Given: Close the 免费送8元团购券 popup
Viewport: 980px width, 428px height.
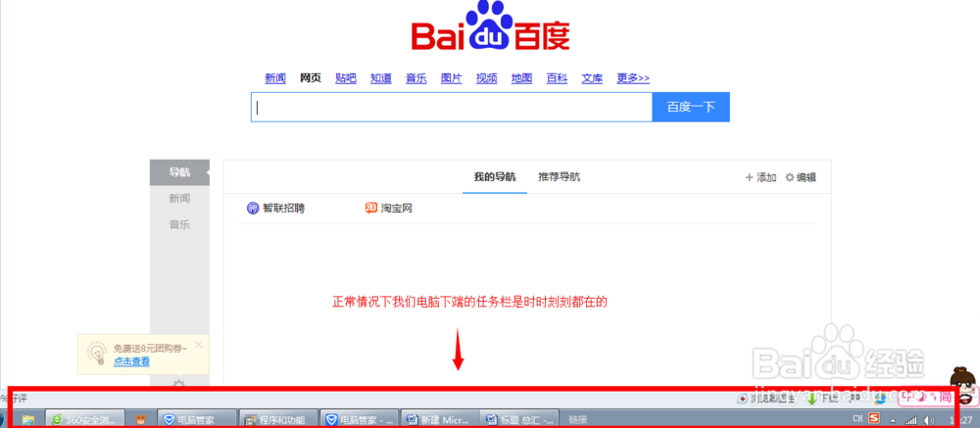Looking at the screenshot, I should [199, 345].
